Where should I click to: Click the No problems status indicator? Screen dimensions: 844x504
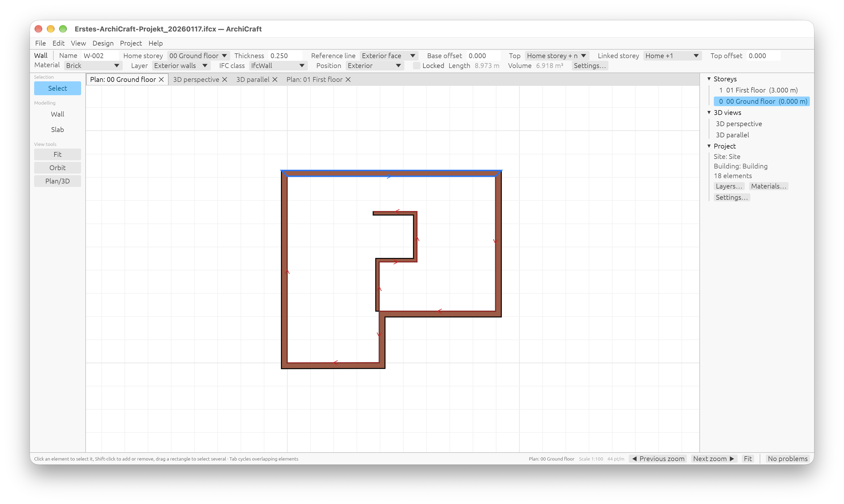(788, 458)
